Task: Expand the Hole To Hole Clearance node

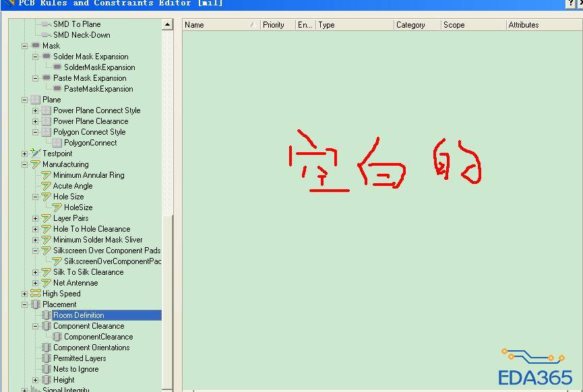Action: click(35, 229)
